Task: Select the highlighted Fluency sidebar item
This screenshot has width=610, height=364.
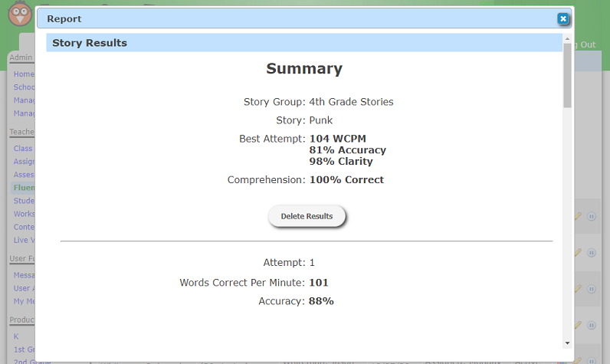Action: 24,187
